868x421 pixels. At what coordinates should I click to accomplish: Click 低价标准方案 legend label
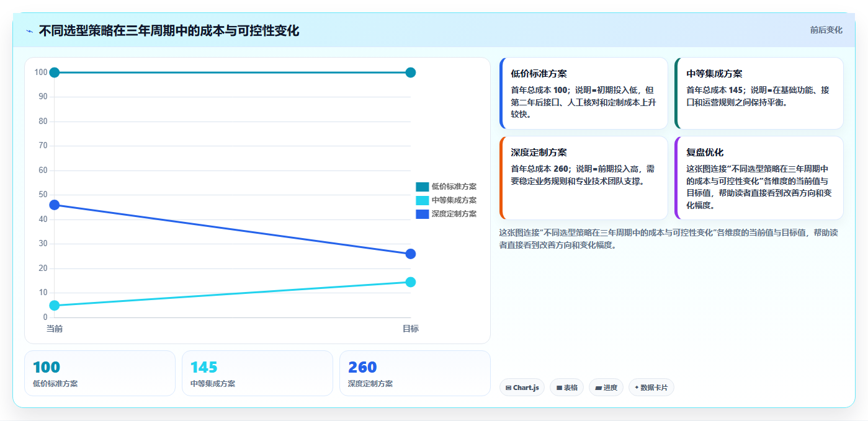click(454, 187)
